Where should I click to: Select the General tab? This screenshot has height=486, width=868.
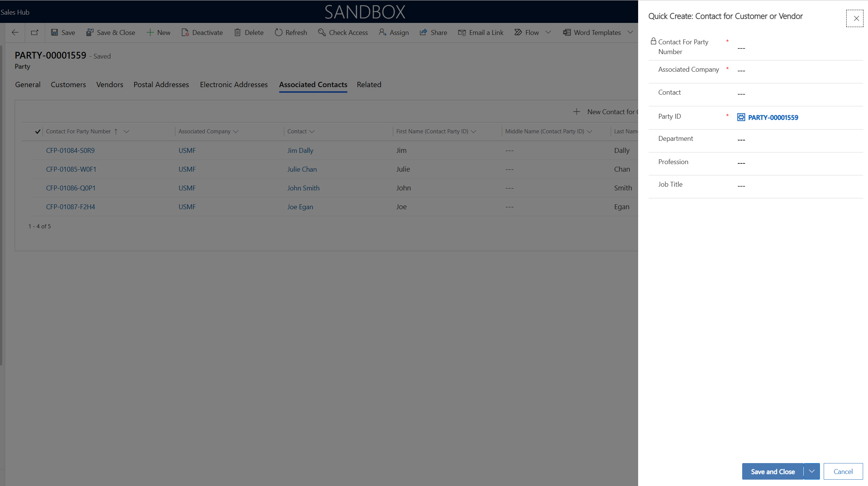click(28, 84)
